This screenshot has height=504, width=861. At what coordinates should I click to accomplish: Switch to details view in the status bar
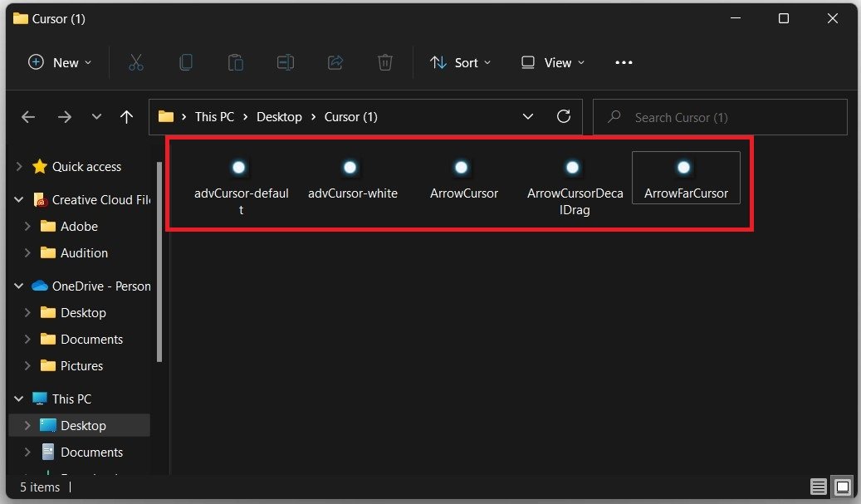pos(818,487)
